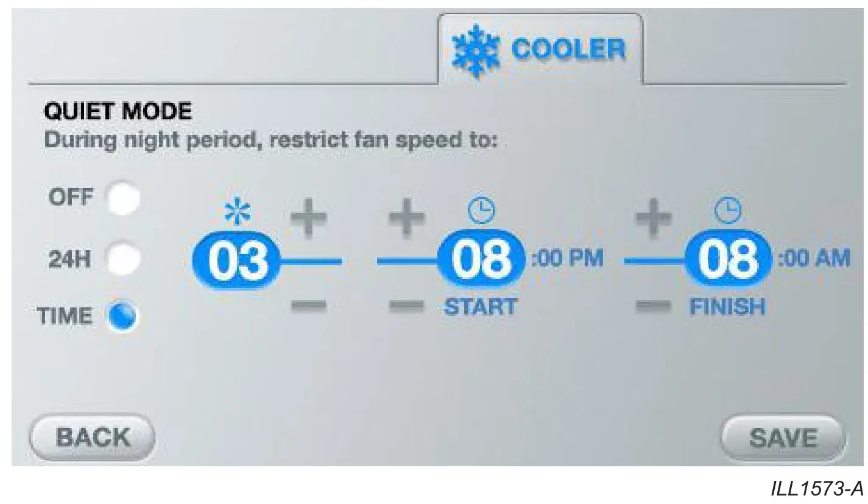Screen dimensions: 868x504
Task: Increase the START hour with plus
Action: click(x=406, y=219)
